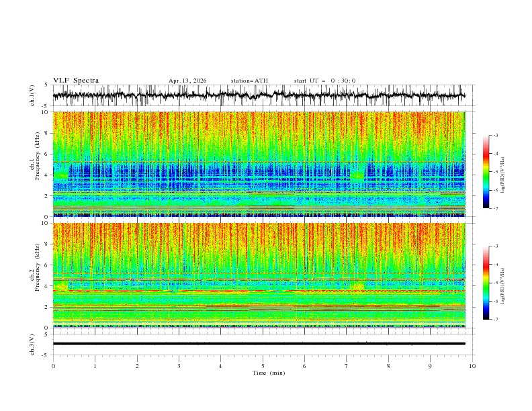
Task: Click tick label "10" on the Time axis
Action: coord(472,366)
